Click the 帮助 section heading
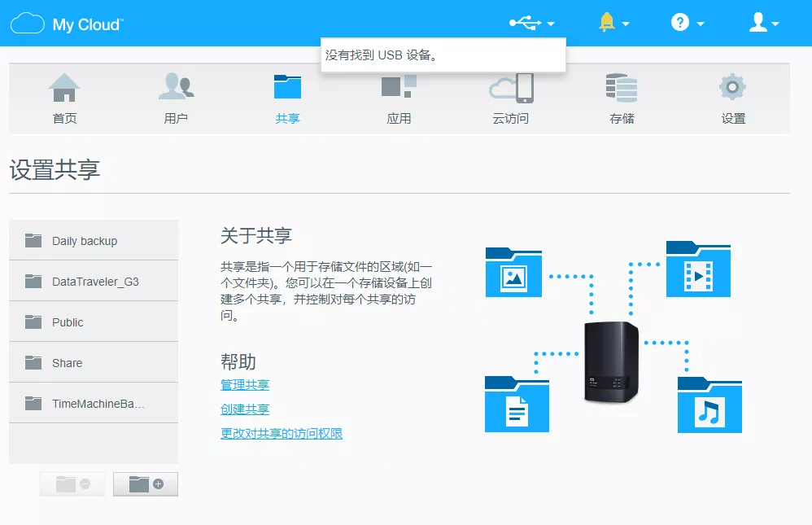This screenshot has width=812, height=525. pyautogui.click(x=238, y=361)
